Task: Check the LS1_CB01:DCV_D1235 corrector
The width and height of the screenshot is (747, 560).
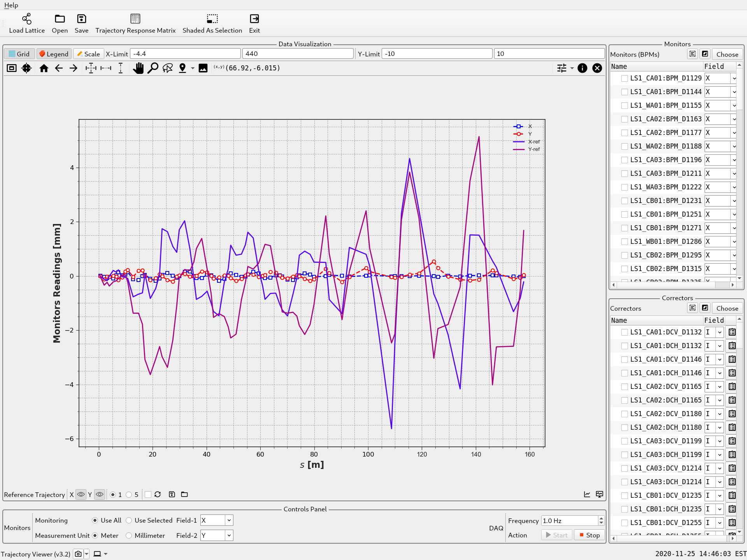Action: coord(624,495)
